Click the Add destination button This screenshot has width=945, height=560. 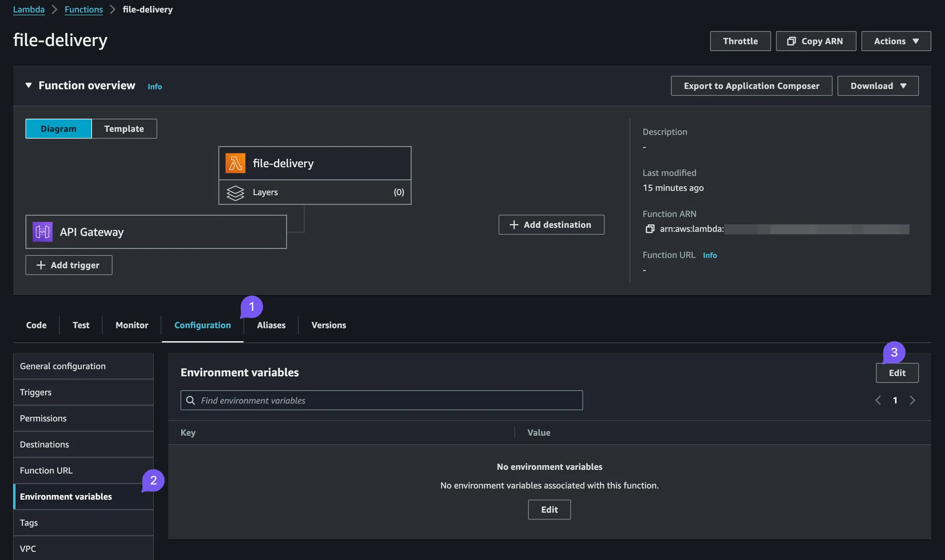(x=551, y=225)
